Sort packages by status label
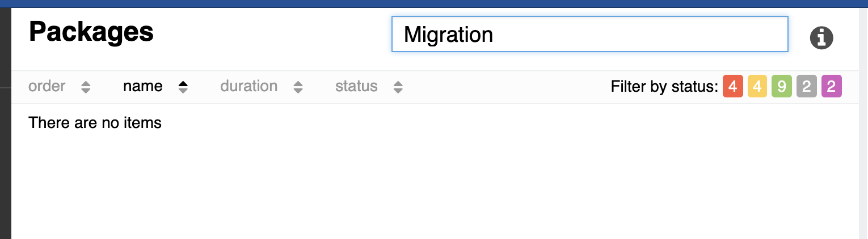Viewport: 868px width, 239px height. (x=356, y=87)
